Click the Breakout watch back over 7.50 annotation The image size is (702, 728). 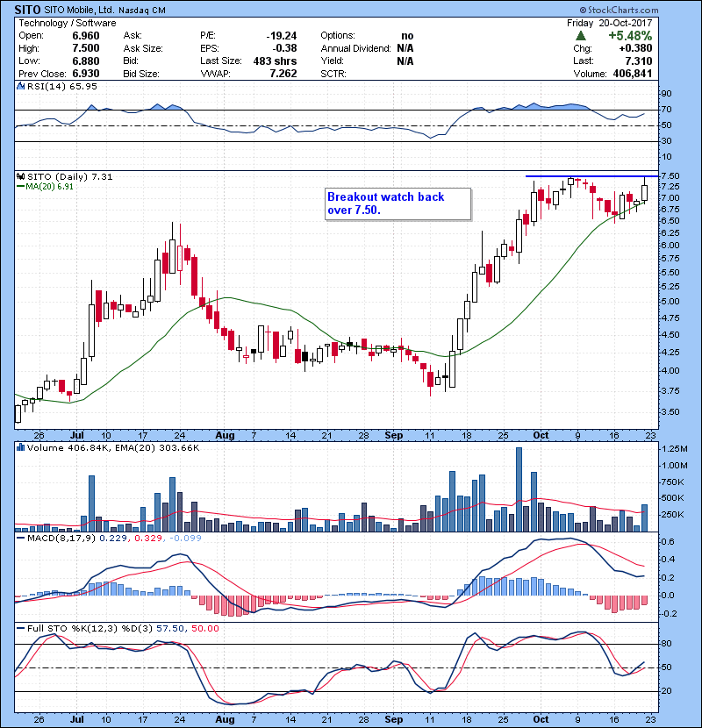tap(398, 203)
